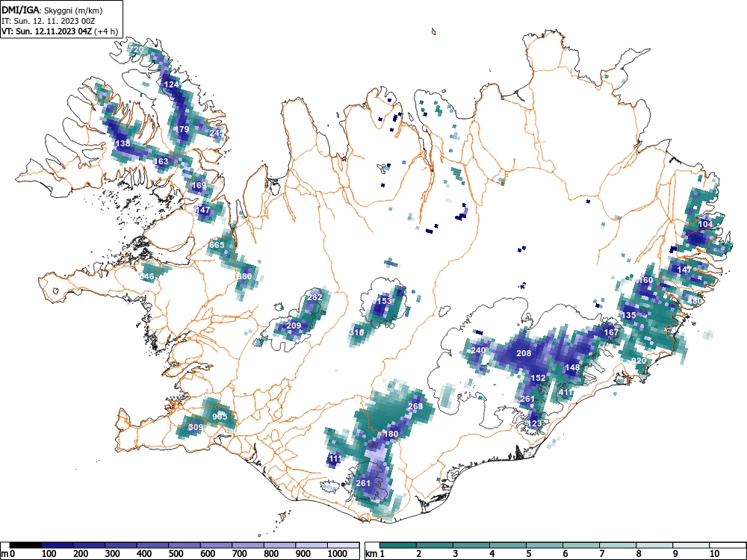Click the 153 visibility value label
The image size is (747, 560).
point(384,301)
